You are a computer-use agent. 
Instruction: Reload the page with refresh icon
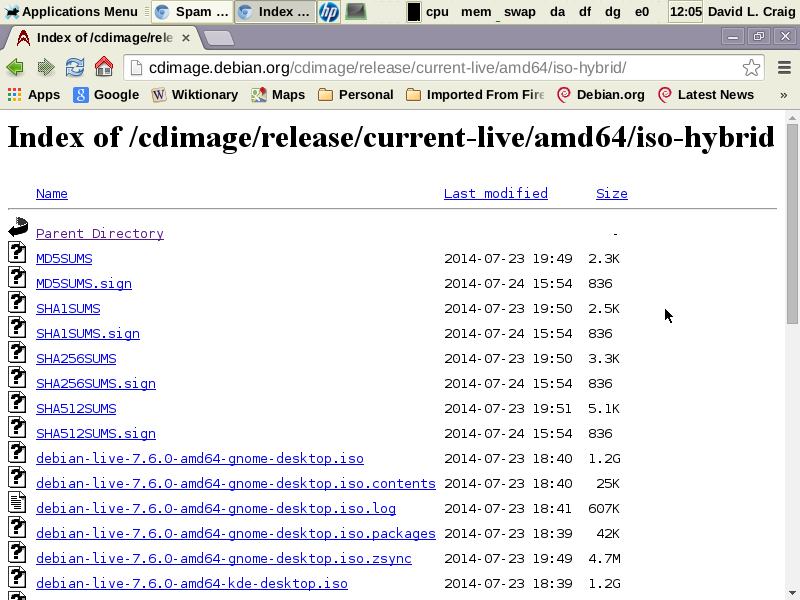click(x=74, y=68)
